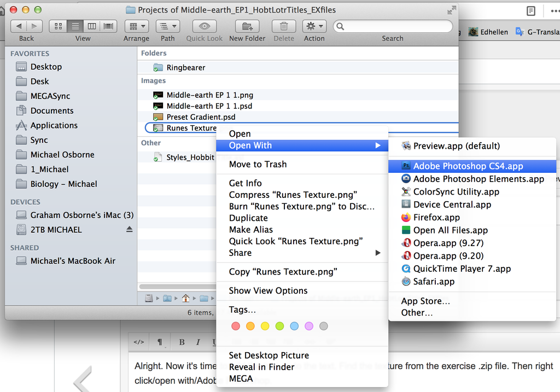
Task: Switch to Cover Flow view
Action: tap(109, 26)
